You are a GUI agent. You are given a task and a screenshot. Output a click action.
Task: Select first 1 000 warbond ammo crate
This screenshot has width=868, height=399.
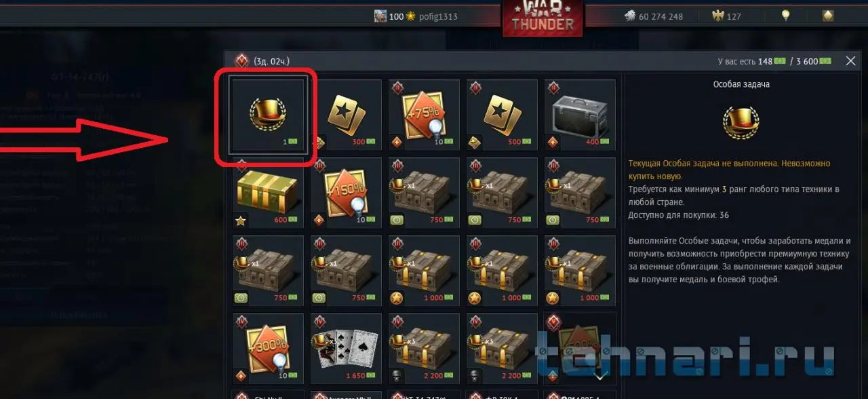(x=424, y=270)
